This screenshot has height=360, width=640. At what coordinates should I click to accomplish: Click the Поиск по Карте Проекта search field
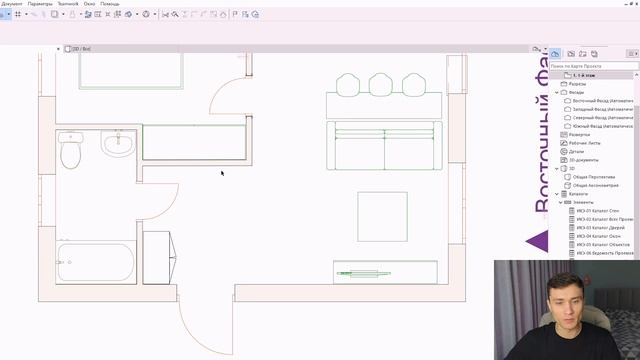point(594,66)
